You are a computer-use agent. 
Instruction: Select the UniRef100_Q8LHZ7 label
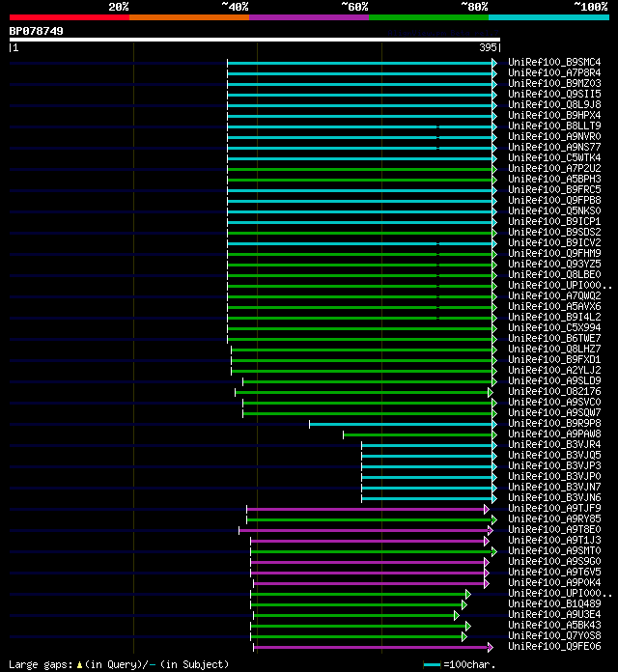(x=554, y=349)
